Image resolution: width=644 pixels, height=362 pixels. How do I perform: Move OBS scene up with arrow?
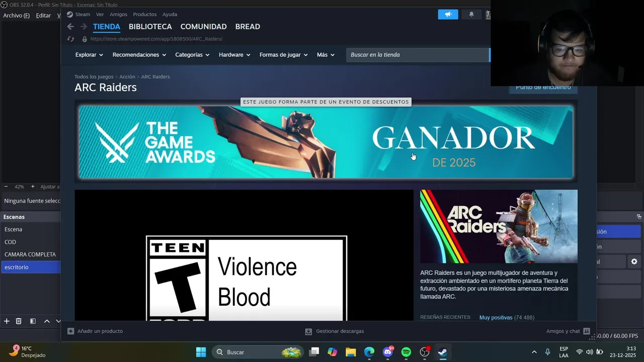coord(47,321)
